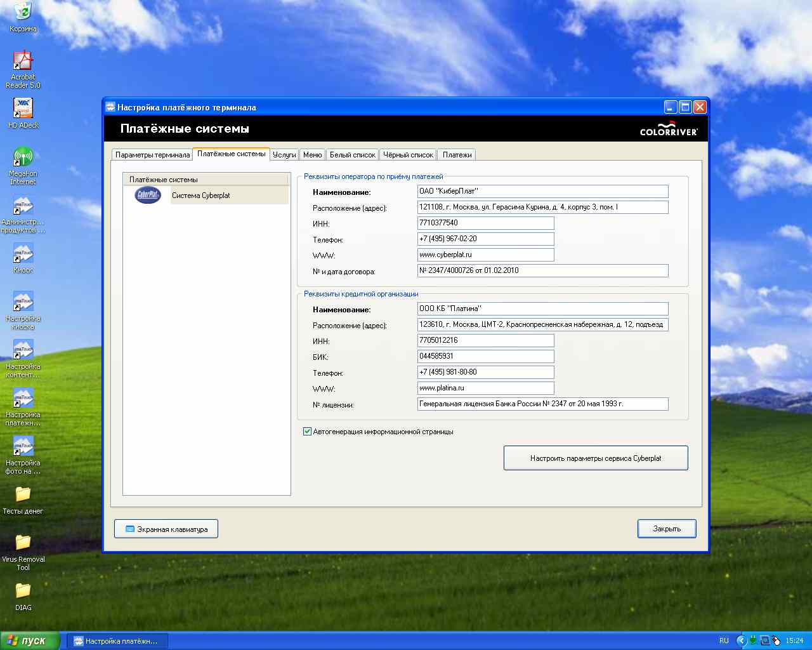The height and width of the screenshot is (650, 812).
Task: Switch to the Чёрный список tab
Action: [x=409, y=155]
